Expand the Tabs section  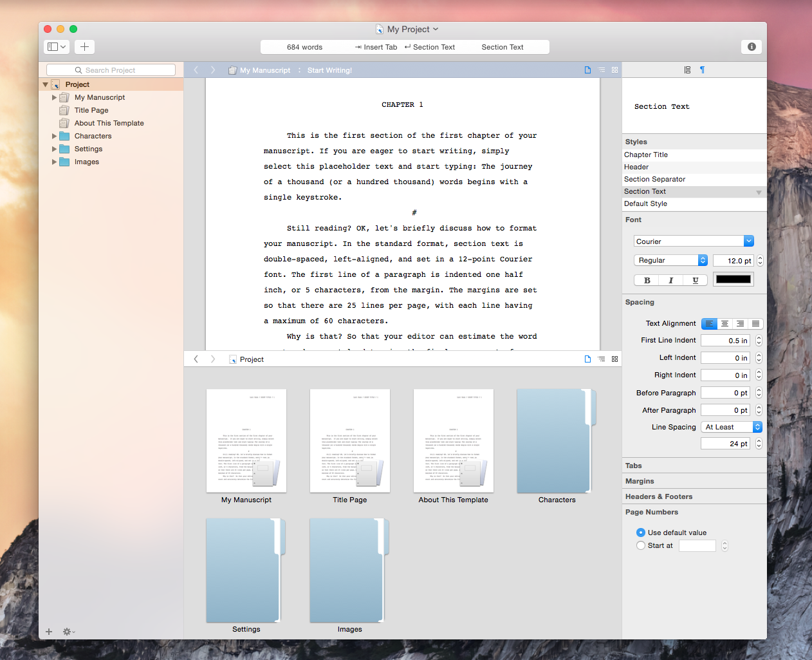634,466
